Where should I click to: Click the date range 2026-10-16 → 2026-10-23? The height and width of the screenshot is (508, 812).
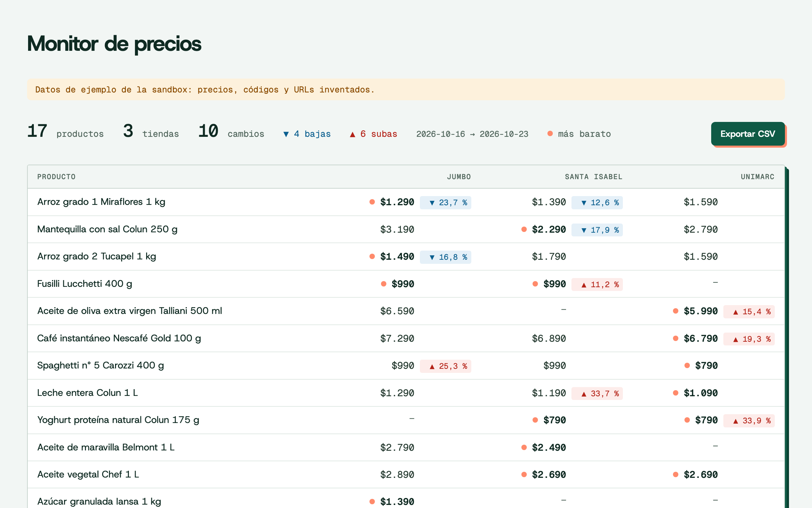click(x=472, y=134)
